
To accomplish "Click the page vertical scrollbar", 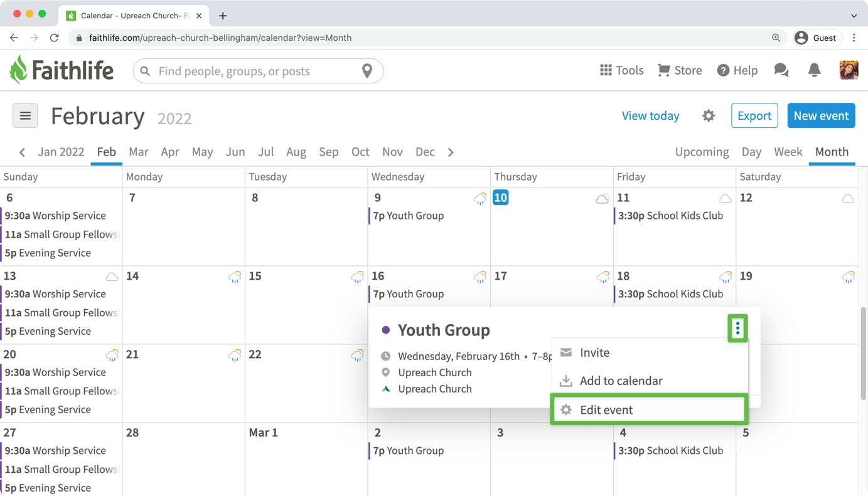I will click(864, 353).
